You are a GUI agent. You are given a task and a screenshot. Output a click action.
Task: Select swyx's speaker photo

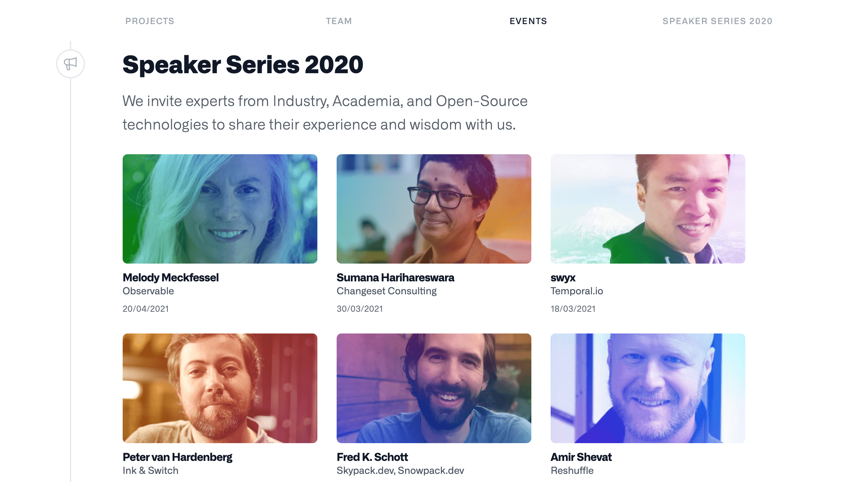point(648,209)
